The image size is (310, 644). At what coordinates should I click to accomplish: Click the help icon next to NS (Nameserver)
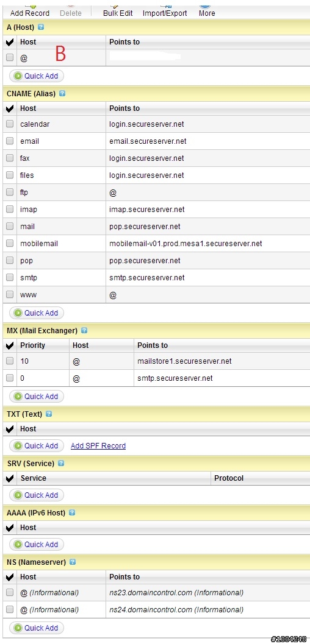[73, 562]
